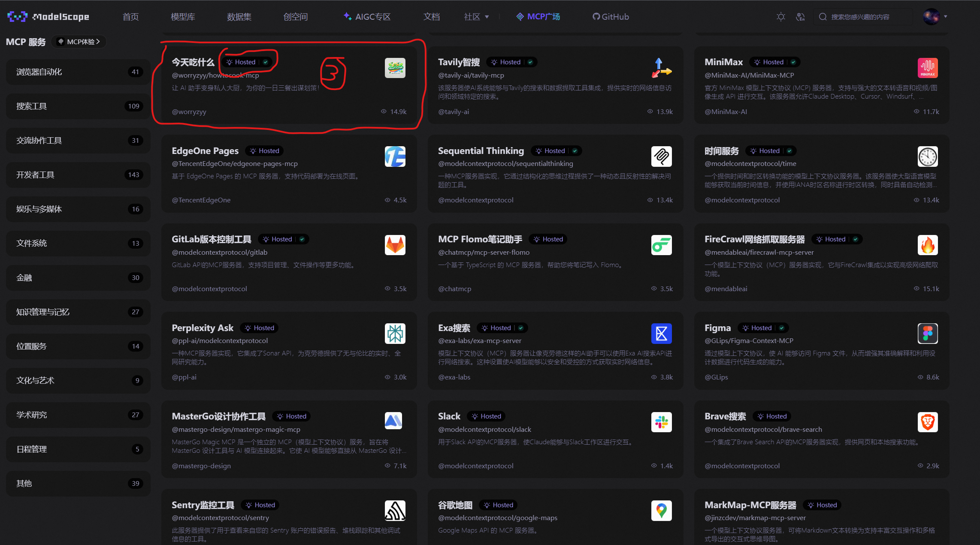Click the MiniMax logo icon
This screenshot has width=980, height=545.
927,68
